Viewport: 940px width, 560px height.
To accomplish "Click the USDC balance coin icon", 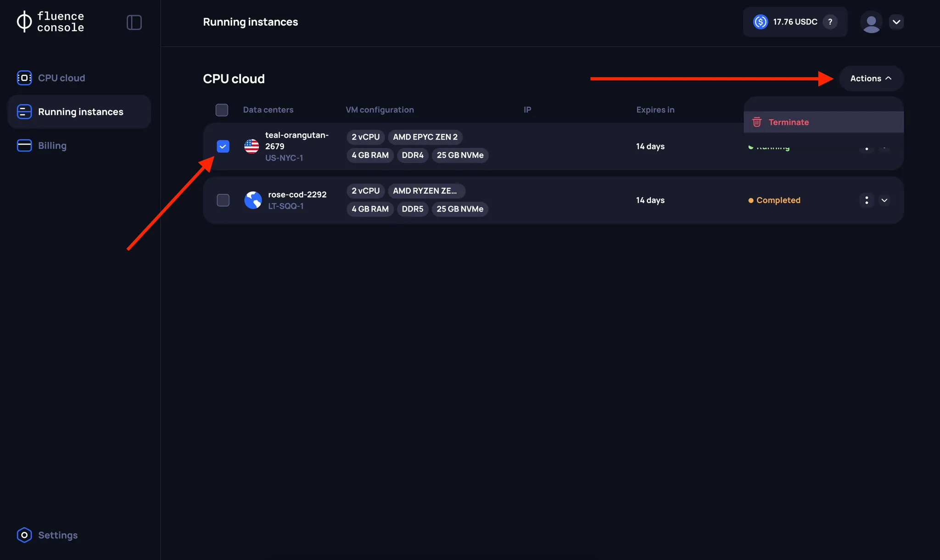I will 761,22.
